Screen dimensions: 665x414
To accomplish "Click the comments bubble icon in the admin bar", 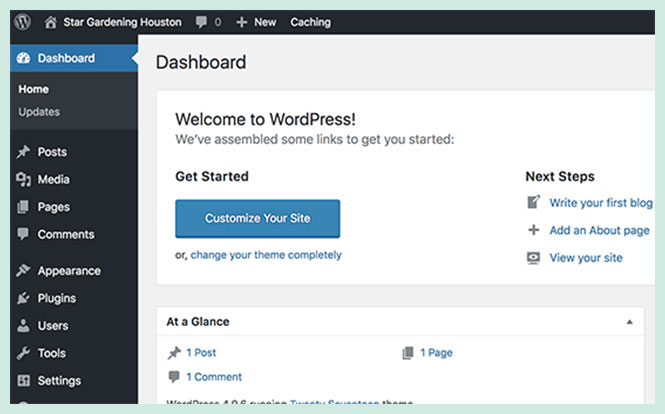I will pos(201,22).
